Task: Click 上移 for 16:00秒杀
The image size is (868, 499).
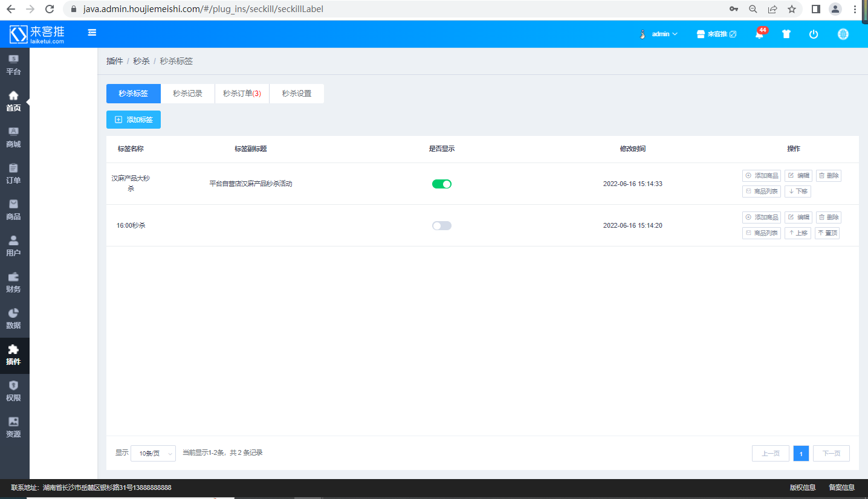Action: tap(798, 233)
